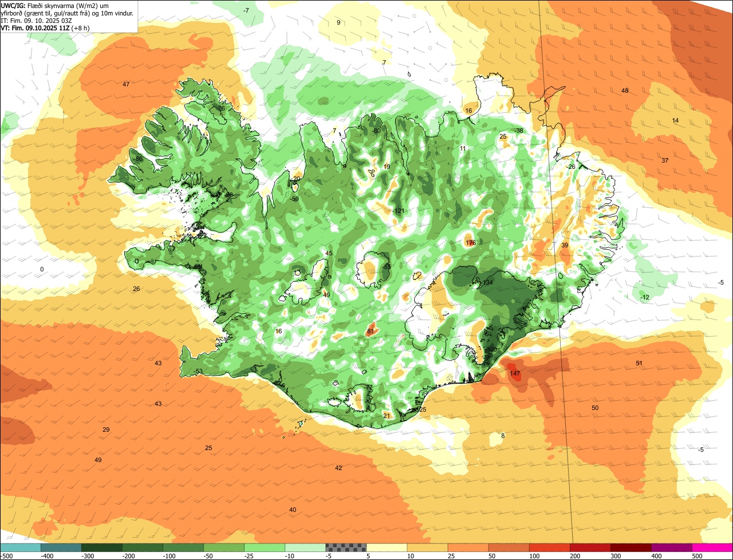Screen dimensions: 733x560
Task: Click the darkest green -300 to -200 swatch
Action: (x=102, y=548)
